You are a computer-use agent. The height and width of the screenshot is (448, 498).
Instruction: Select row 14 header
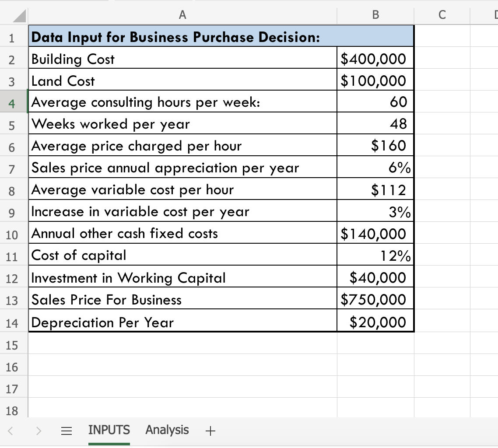click(x=14, y=322)
